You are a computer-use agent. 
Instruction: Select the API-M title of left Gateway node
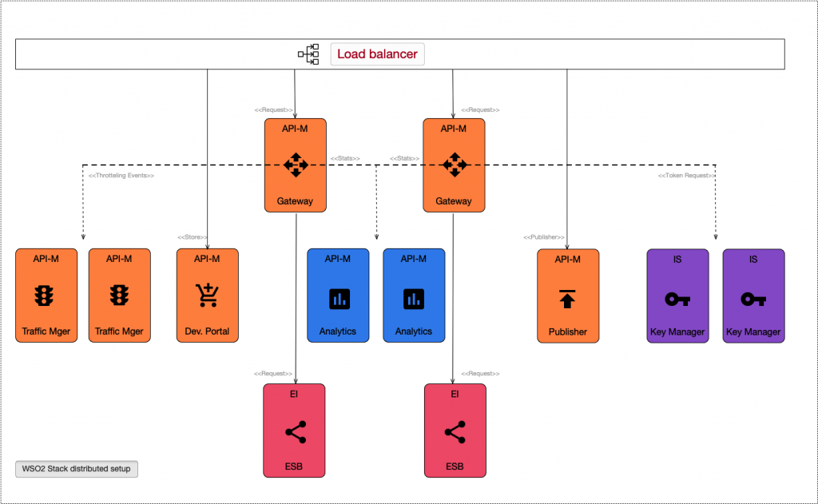295,129
